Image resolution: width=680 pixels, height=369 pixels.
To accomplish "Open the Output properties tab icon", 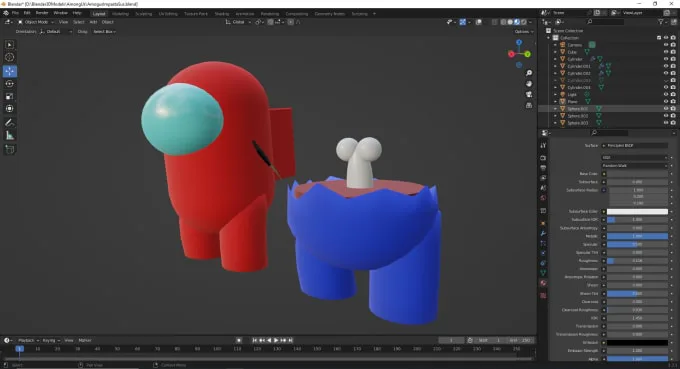I will tap(543, 168).
